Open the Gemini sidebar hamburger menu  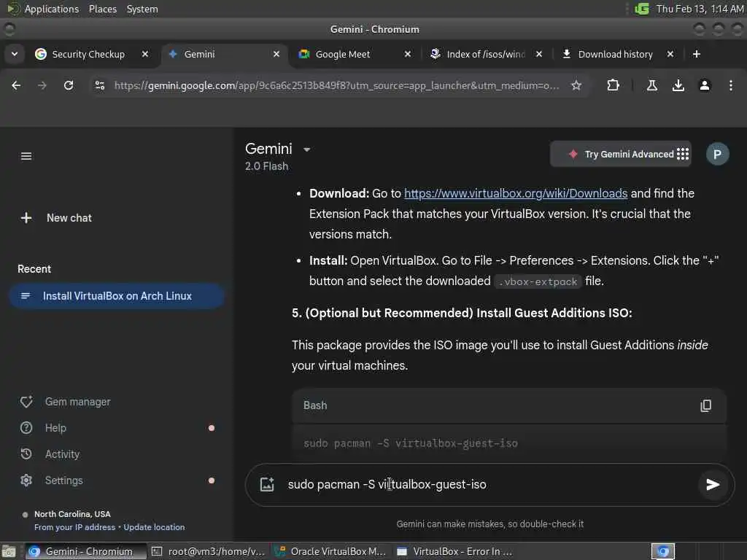pos(26,156)
